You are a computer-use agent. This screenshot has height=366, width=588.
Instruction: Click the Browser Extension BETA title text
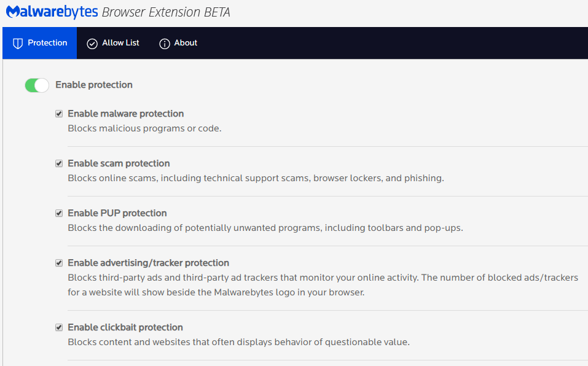166,12
